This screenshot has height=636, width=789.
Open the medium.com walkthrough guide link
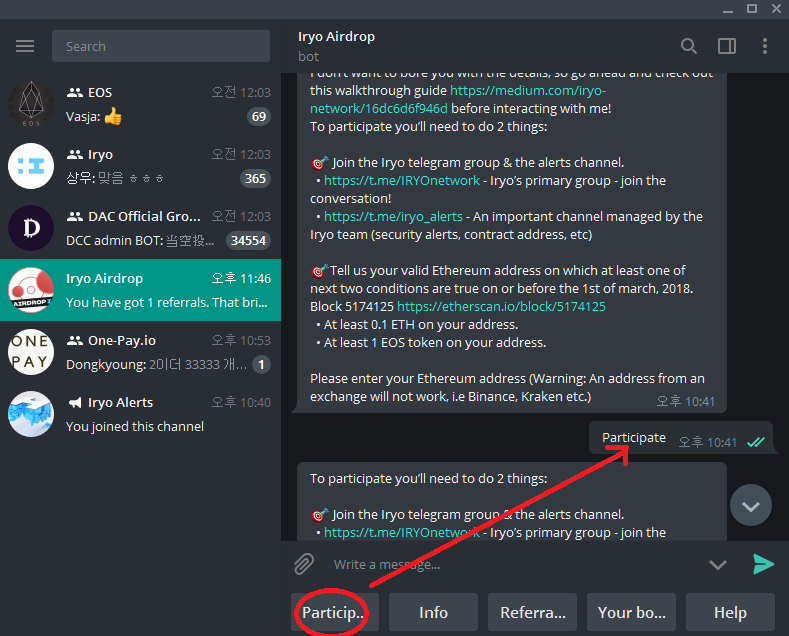457,100
